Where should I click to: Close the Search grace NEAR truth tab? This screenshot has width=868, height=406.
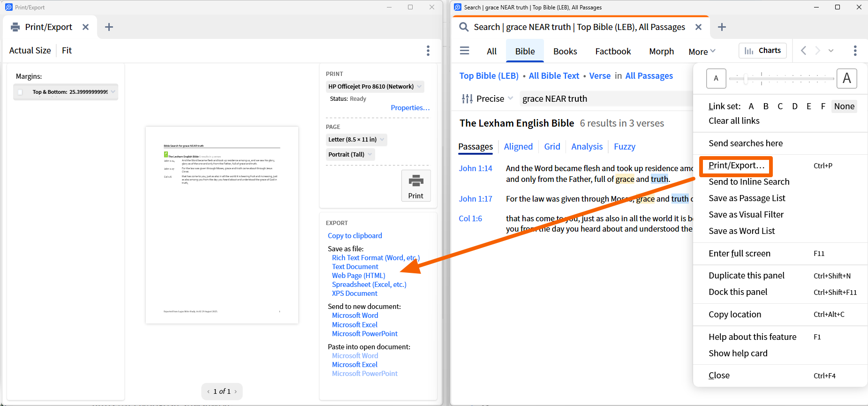(698, 27)
